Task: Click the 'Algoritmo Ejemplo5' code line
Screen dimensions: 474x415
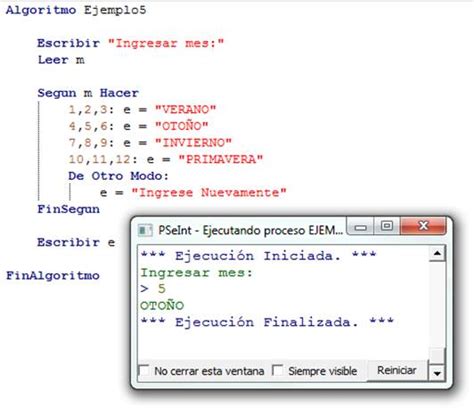Action: pyautogui.click(x=76, y=10)
